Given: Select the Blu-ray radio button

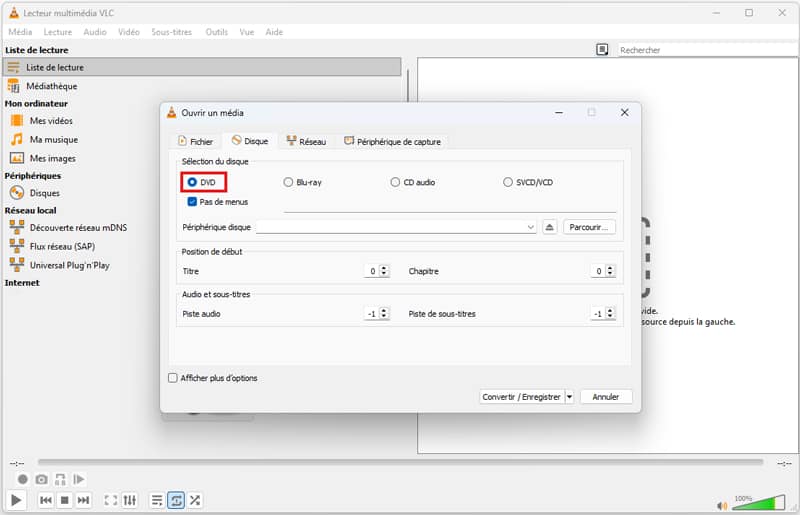Looking at the screenshot, I should pyautogui.click(x=289, y=182).
